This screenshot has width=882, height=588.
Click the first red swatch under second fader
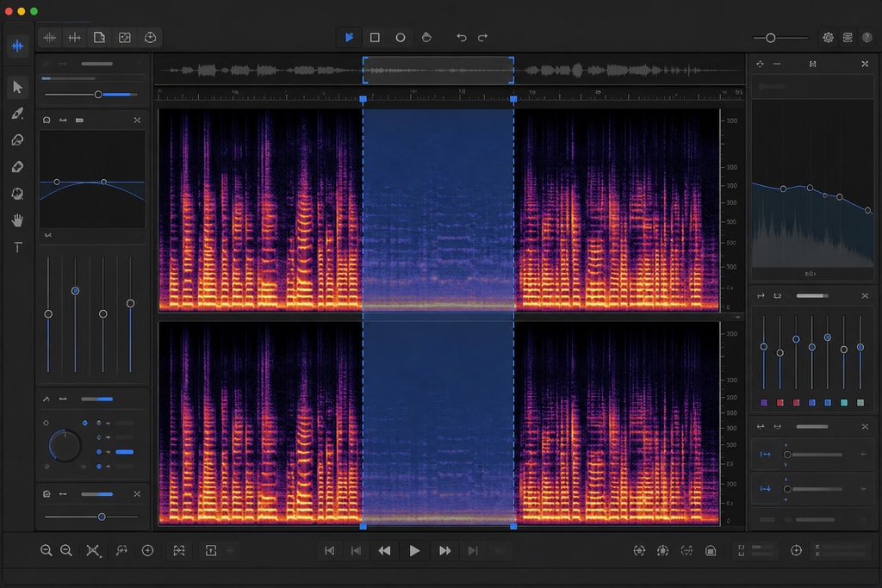click(780, 403)
